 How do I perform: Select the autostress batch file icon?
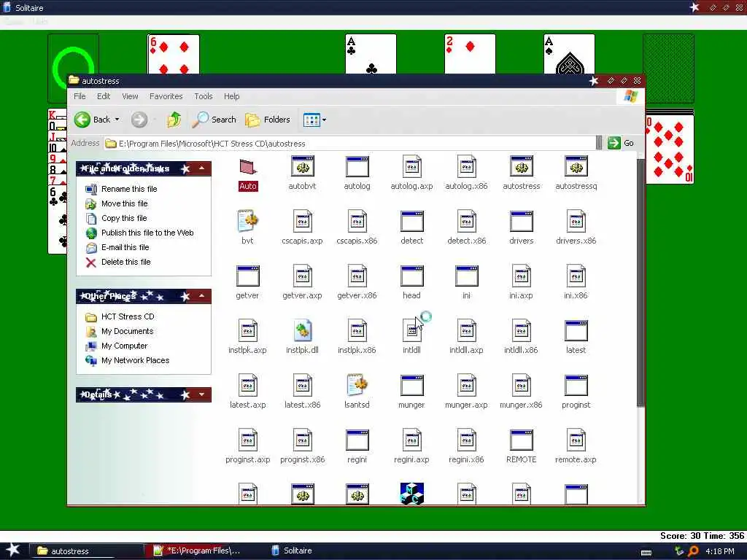pos(521,166)
